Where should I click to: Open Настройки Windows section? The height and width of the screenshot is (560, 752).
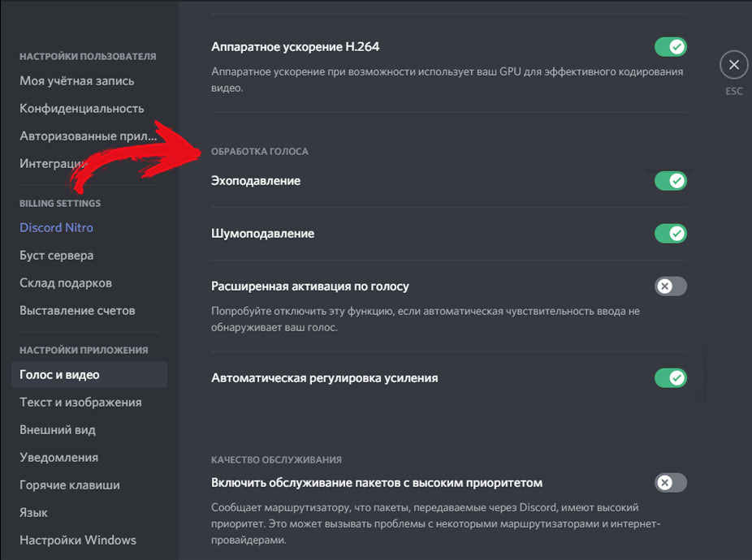(78, 540)
